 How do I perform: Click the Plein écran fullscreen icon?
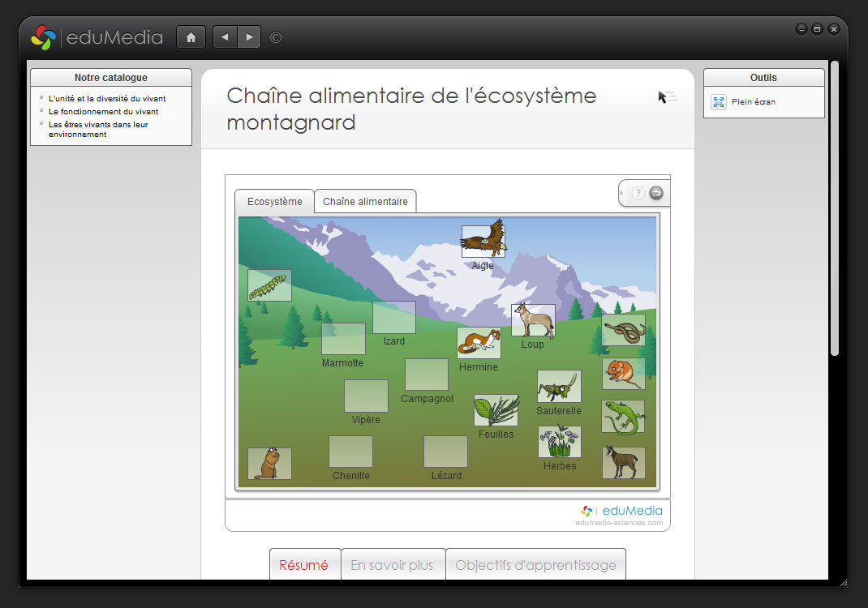tap(718, 102)
